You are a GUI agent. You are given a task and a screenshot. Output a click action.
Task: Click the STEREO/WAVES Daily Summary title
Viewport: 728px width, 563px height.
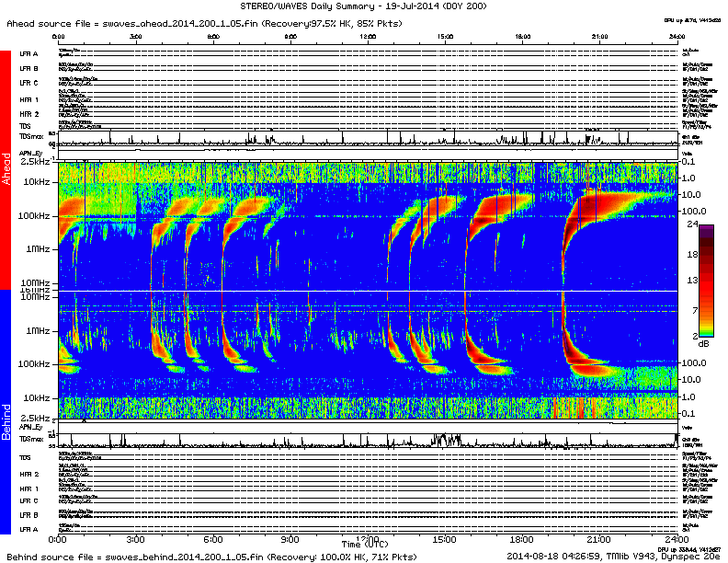363,6
